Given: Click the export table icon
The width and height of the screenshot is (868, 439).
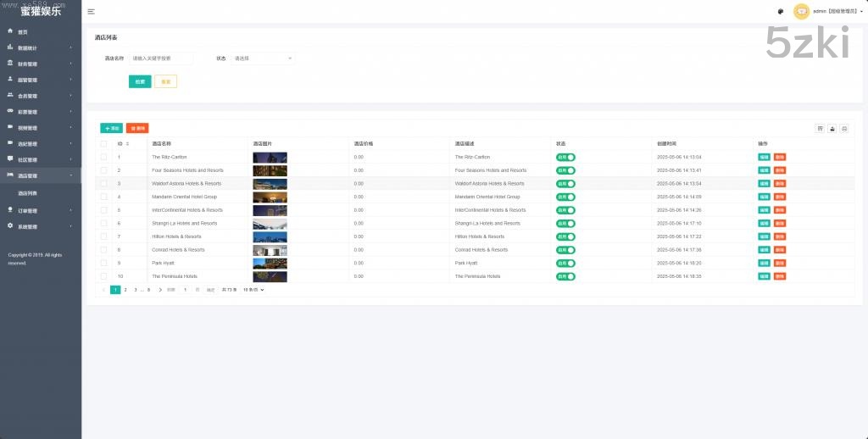Looking at the screenshot, I should point(832,128).
